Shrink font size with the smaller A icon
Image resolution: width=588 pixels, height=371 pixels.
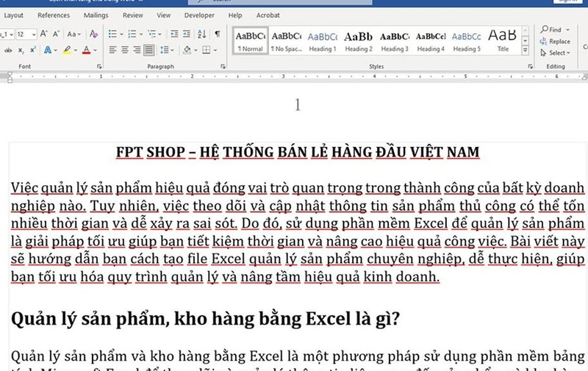[x=57, y=34]
